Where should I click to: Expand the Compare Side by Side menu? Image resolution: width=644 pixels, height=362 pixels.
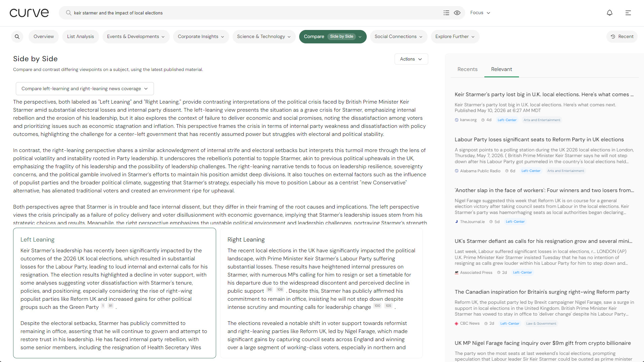[x=333, y=37]
